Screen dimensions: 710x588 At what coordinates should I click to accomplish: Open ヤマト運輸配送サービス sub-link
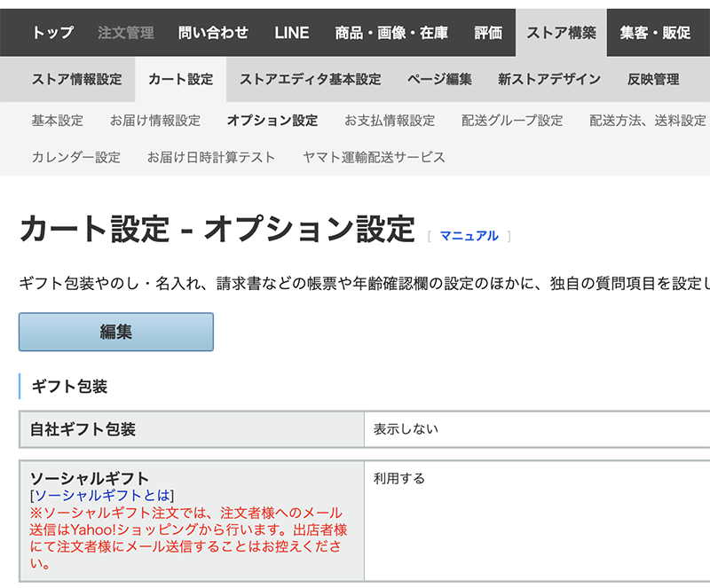(x=374, y=157)
